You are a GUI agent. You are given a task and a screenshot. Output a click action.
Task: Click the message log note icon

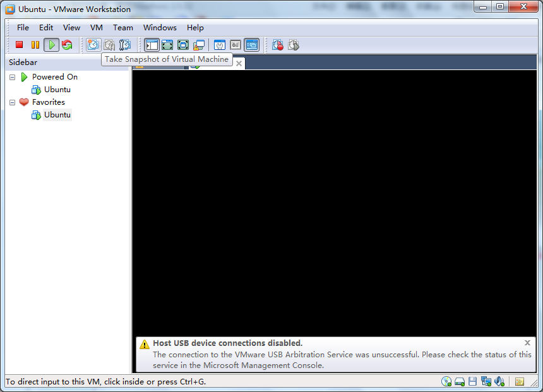pyautogui.click(x=520, y=382)
